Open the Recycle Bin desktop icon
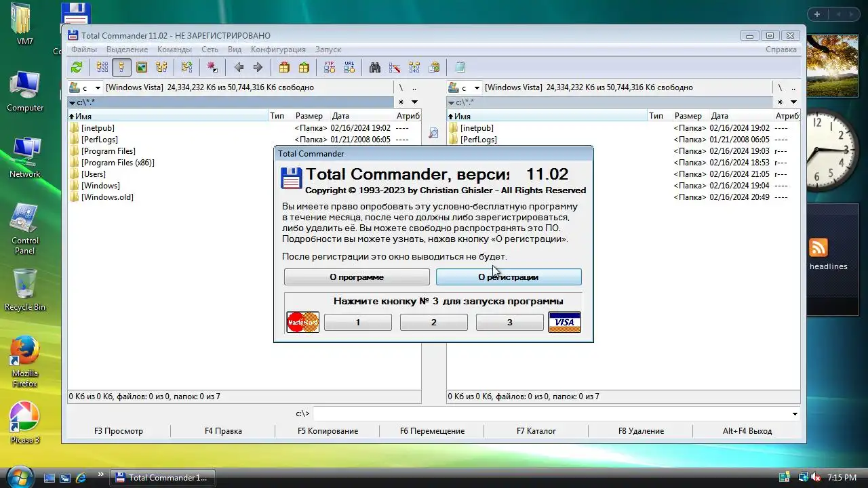This screenshot has height=488, width=868. coord(25,290)
